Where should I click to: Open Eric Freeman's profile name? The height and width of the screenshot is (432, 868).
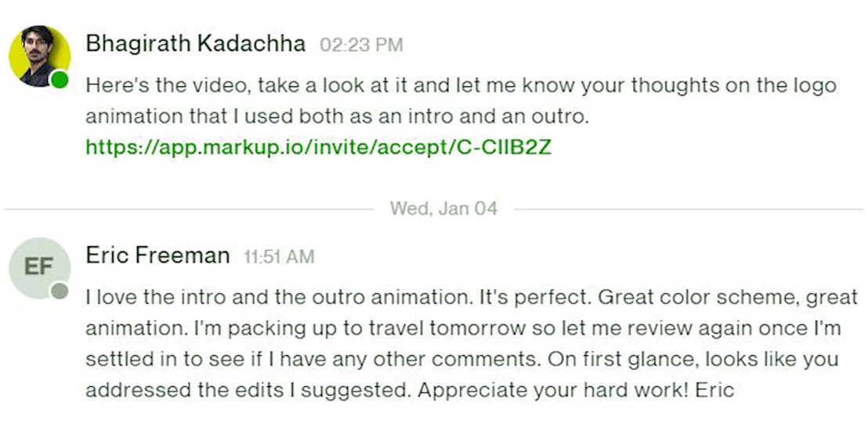point(157,256)
